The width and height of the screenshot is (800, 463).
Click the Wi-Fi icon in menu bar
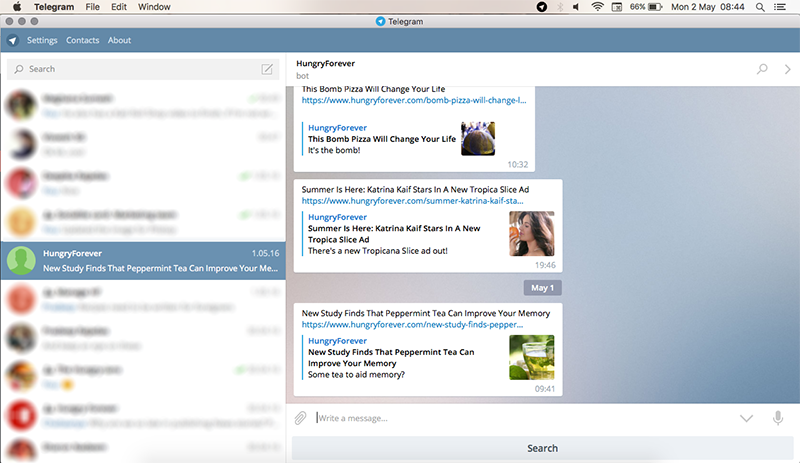(x=597, y=7)
